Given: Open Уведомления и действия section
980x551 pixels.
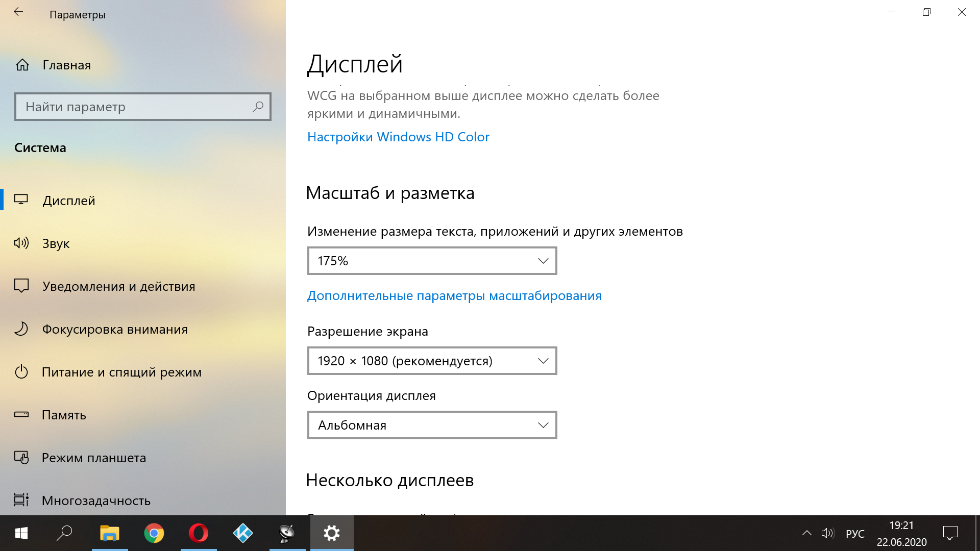Looking at the screenshot, I should point(118,286).
